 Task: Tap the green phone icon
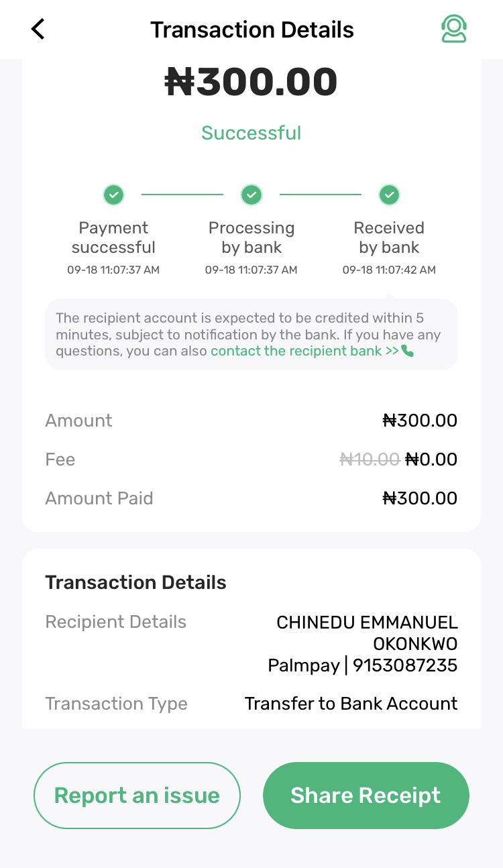point(408,351)
